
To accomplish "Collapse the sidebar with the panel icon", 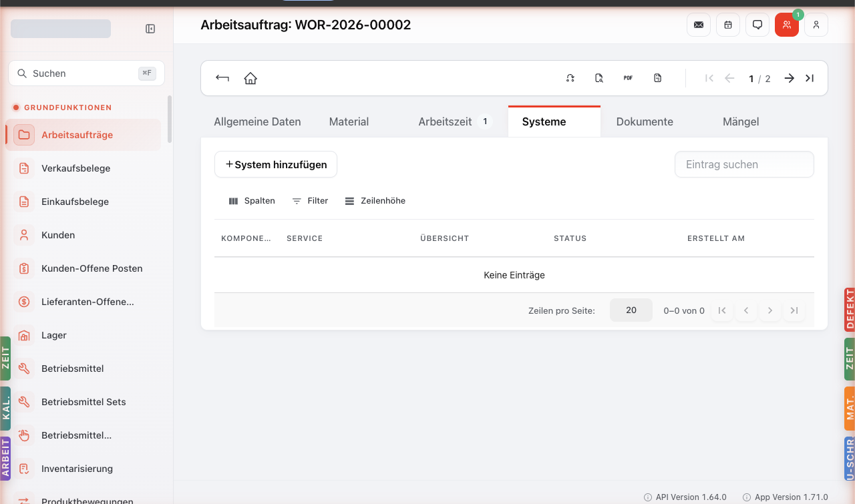I will point(150,29).
